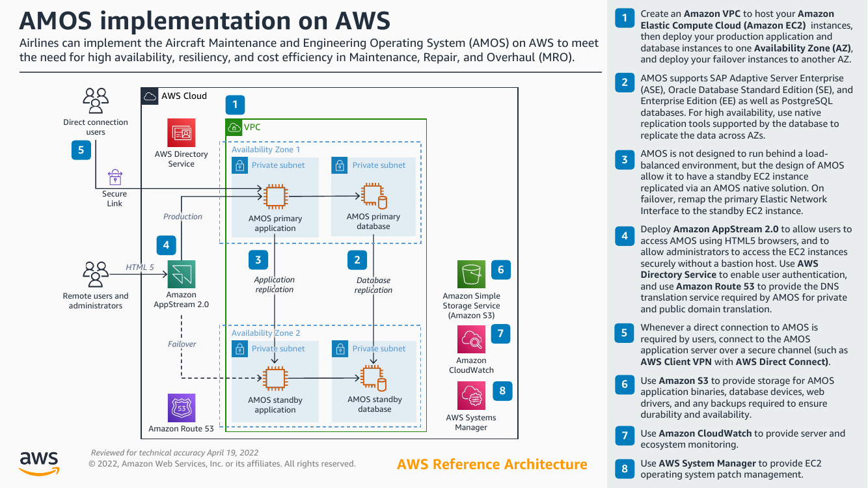Click the 'AMOS implementation on AWS' title
This screenshot has height=488, width=868.
[x=205, y=21]
